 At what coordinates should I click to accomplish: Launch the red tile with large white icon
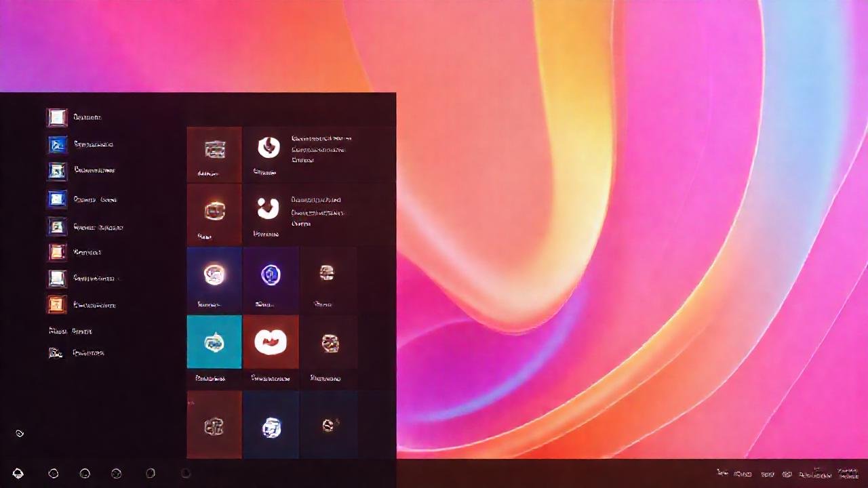point(271,342)
